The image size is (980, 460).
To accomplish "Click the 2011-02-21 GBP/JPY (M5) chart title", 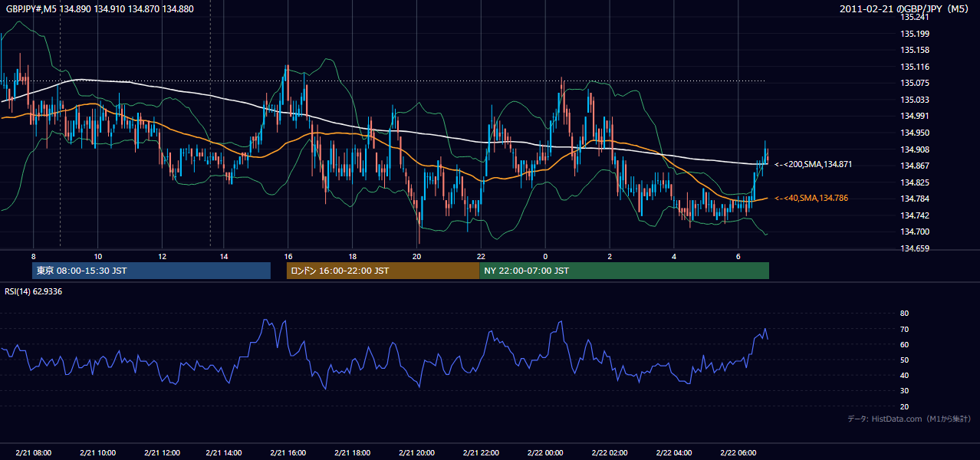I will [905, 9].
